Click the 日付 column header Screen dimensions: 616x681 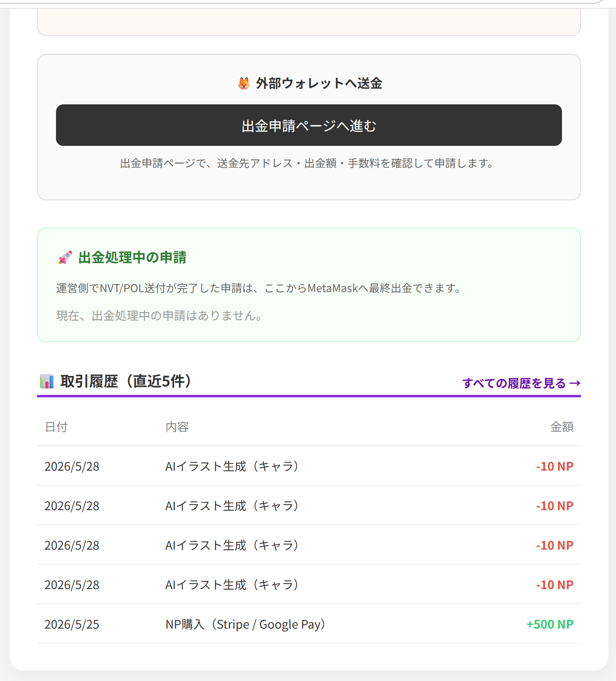click(x=56, y=427)
